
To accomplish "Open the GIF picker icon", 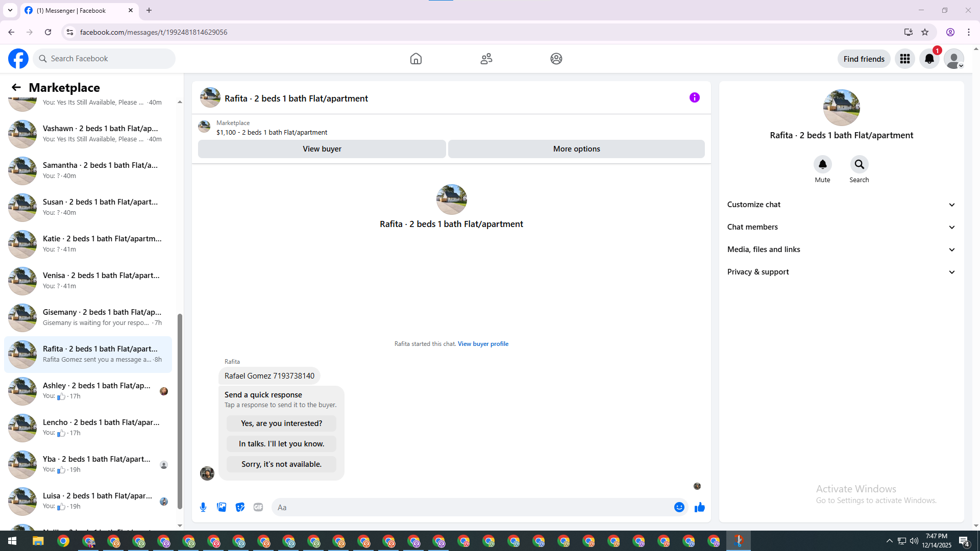I will click(x=258, y=507).
